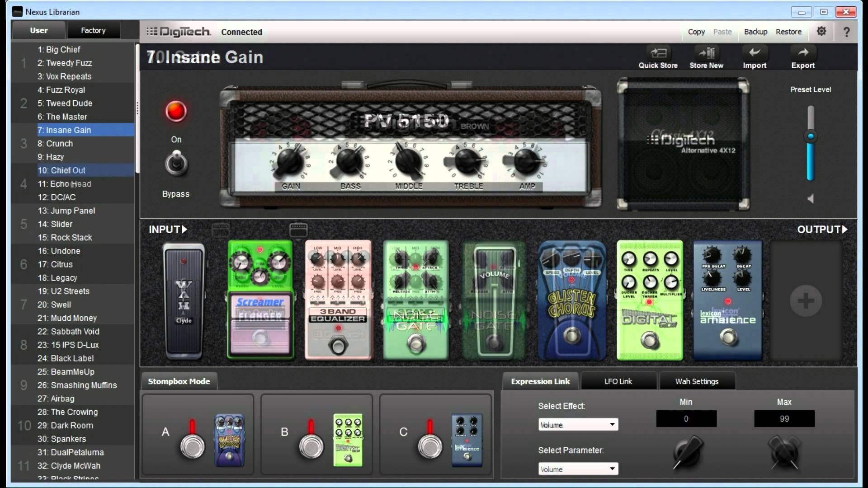
Task: Open the LFO Link tab
Action: click(x=618, y=381)
